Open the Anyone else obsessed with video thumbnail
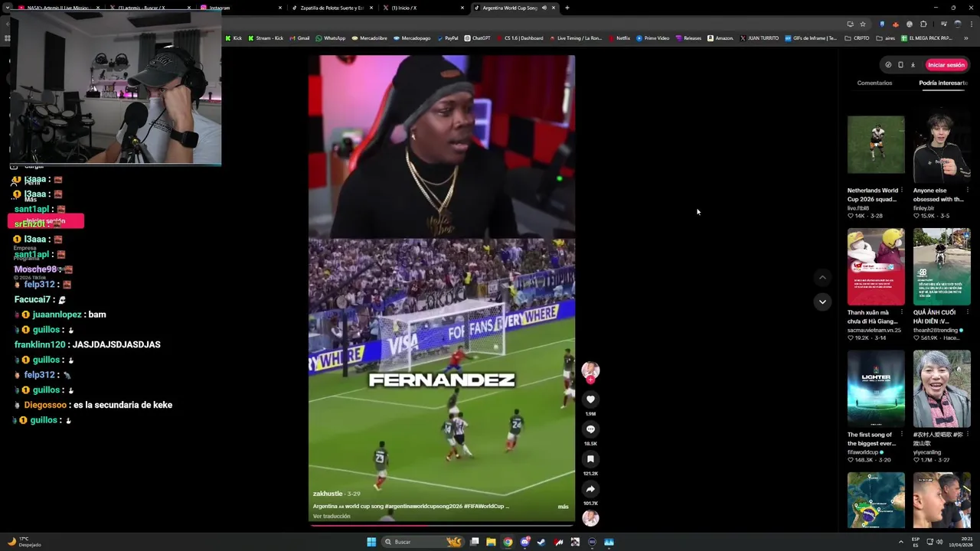The image size is (980, 551). [942, 145]
